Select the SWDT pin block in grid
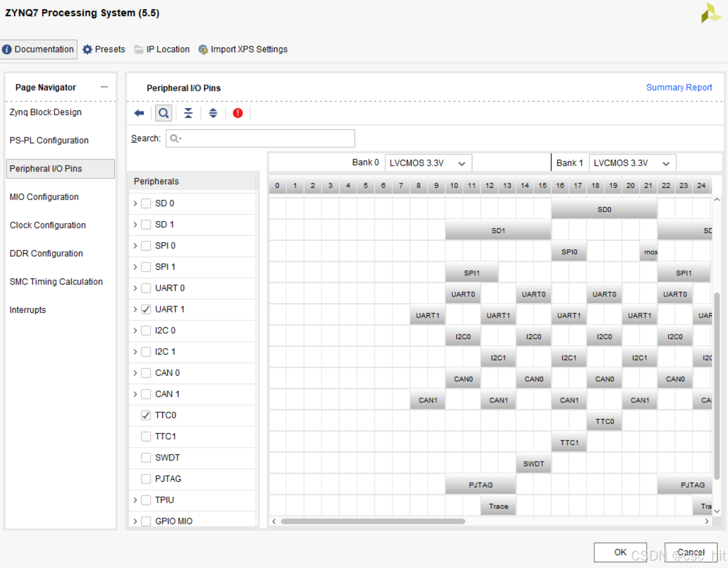The image size is (728, 568). coord(534,463)
